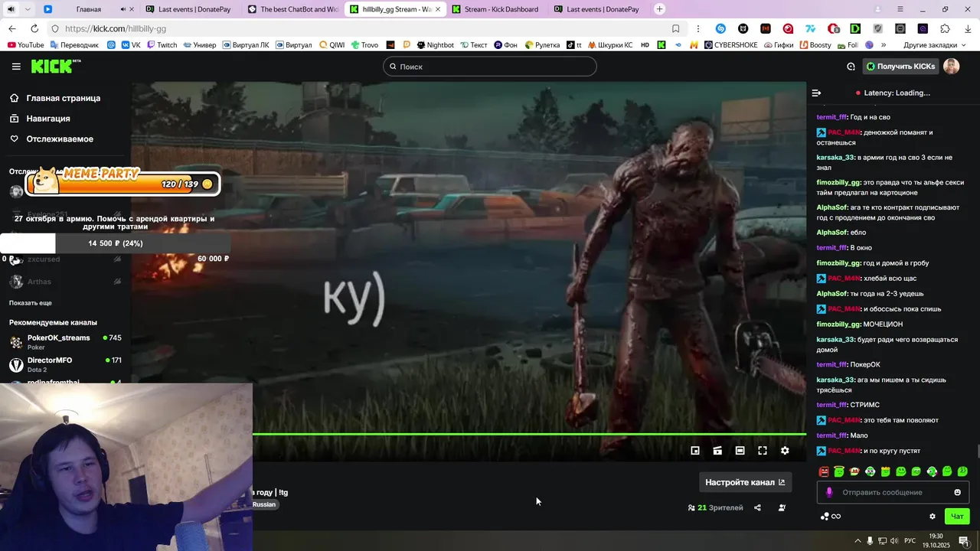Open the Kick hamburger sidebar menu
Screen dimensions: 980x551
[x=16, y=67]
